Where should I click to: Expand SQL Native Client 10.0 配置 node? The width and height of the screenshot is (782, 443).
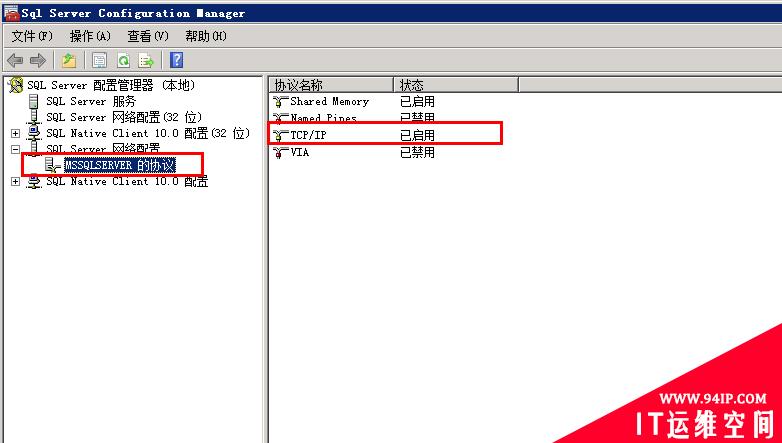click(15, 181)
